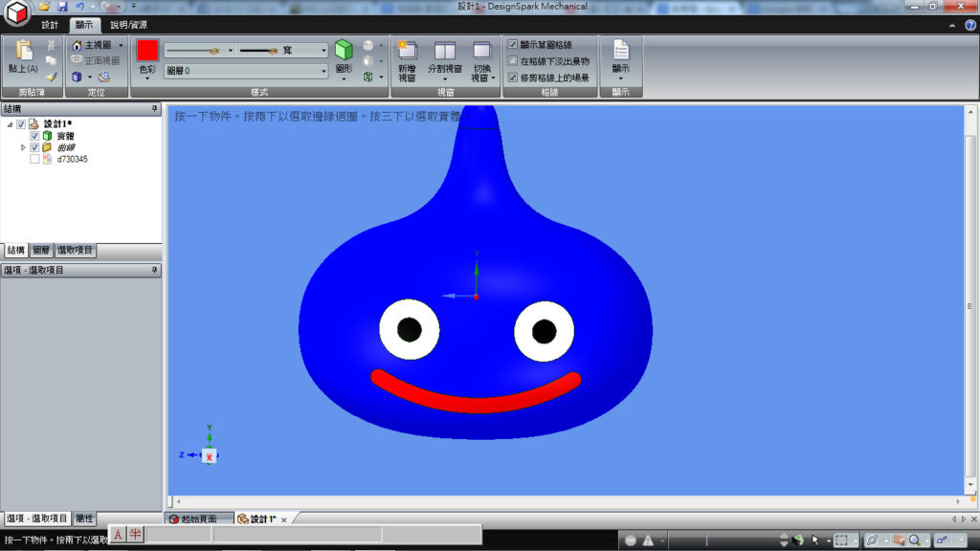
Task: Open the 顯示 dropdown arrow in ribbon
Action: click(x=620, y=78)
